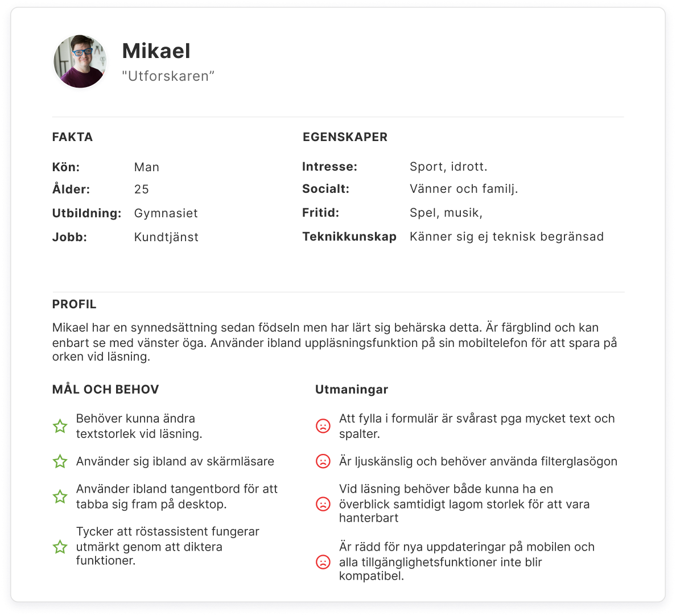Select the "Sport, idrott." interest value
Image resolution: width=676 pixels, height=616 pixels.
click(x=448, y=167)
